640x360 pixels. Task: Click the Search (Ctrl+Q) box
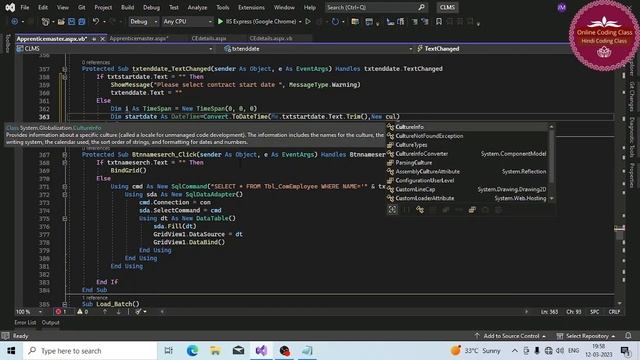click(x=376, y=7)
